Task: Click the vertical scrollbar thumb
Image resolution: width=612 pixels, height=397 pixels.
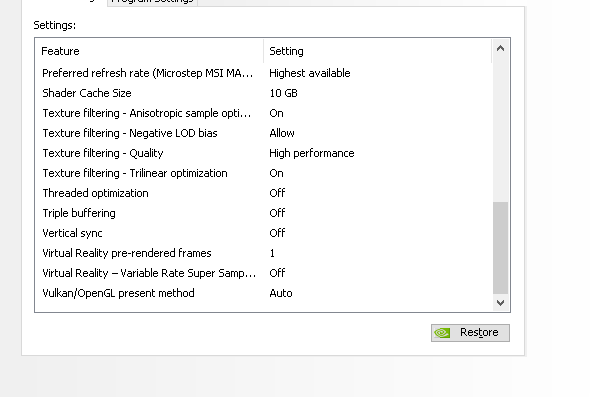Action: [500, 247]
